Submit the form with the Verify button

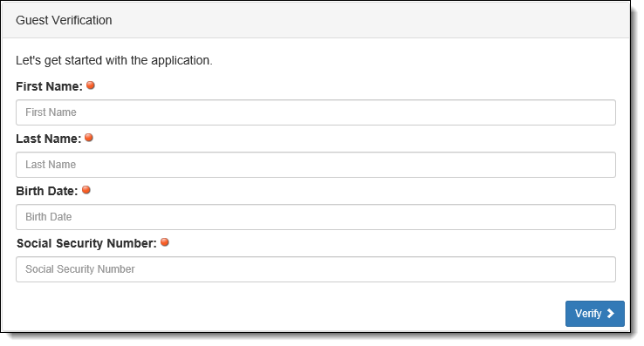(595, 314)
